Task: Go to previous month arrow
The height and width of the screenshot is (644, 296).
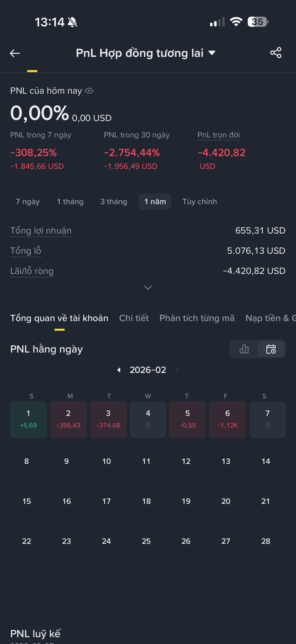Action: coord(119,370)
